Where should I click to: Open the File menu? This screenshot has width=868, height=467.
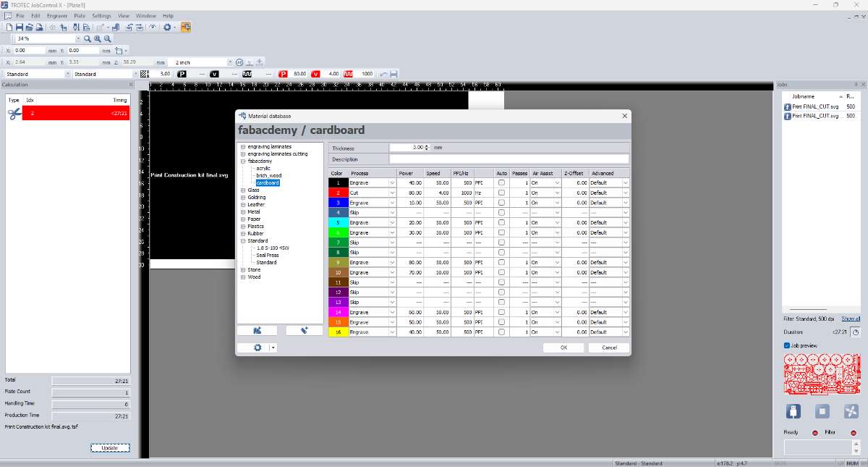point(20,15)
